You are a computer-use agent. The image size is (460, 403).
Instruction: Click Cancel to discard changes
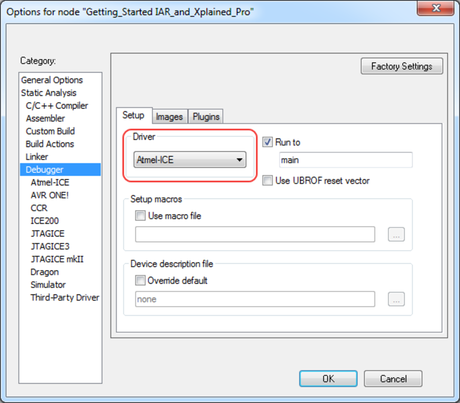coord(393,379)
